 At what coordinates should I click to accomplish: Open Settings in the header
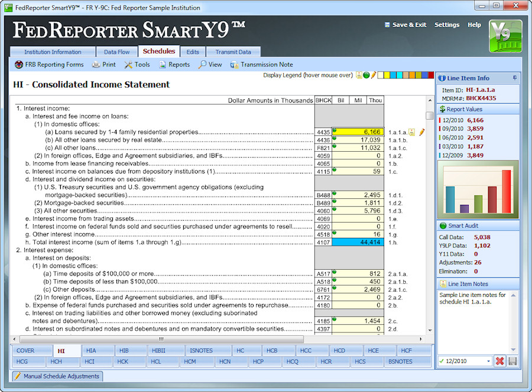coord(447,25)
